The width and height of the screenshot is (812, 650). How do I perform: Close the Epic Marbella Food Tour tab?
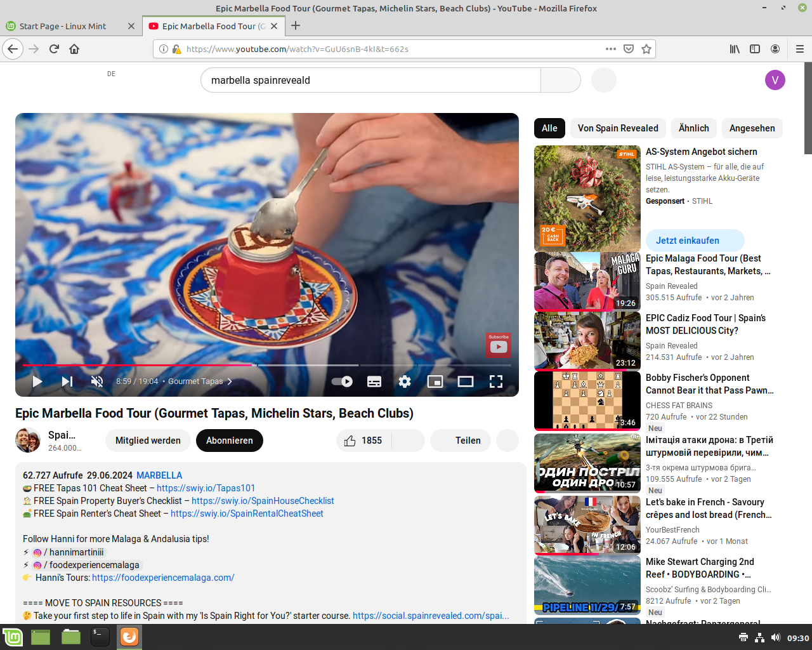click(274, 26)
